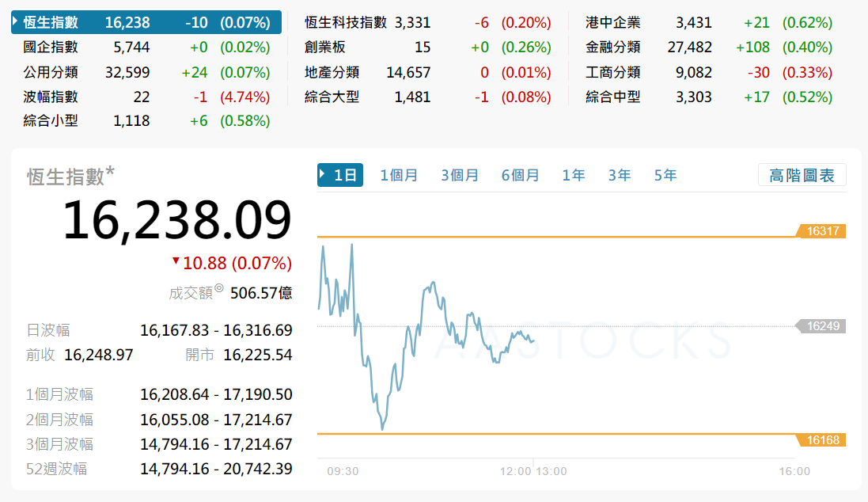This screenshot has width=868, height=502.
Task: Select the 地產分類 index
Action: point(332,73)
